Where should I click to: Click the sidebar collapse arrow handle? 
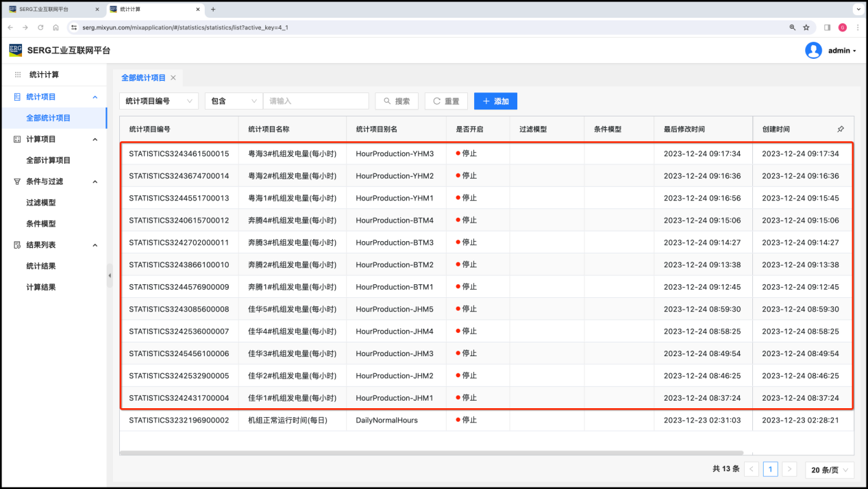110,275
